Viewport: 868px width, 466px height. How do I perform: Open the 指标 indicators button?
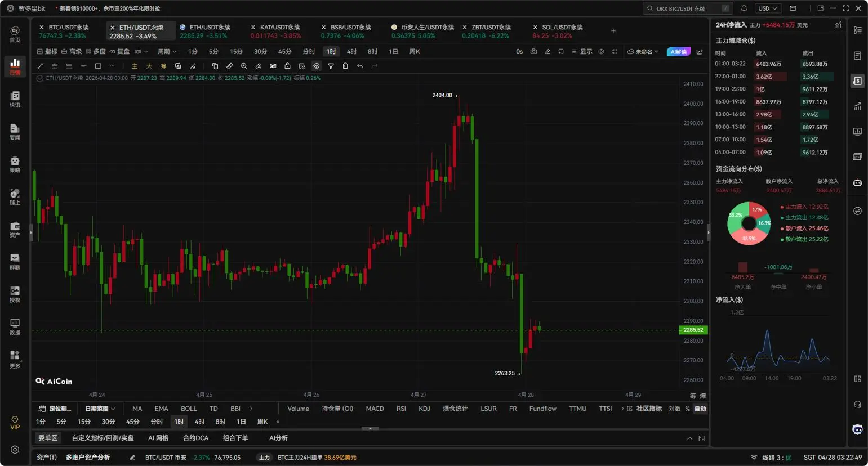click(x=47, y=51)
